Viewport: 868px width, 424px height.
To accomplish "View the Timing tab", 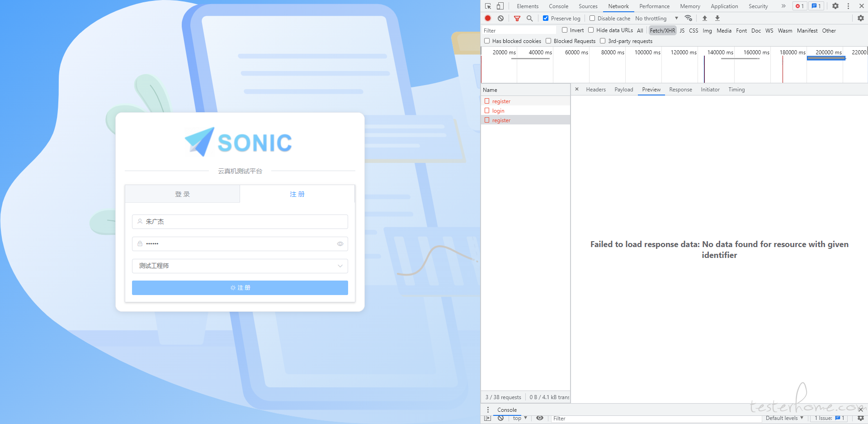I will tap(736, 90).
